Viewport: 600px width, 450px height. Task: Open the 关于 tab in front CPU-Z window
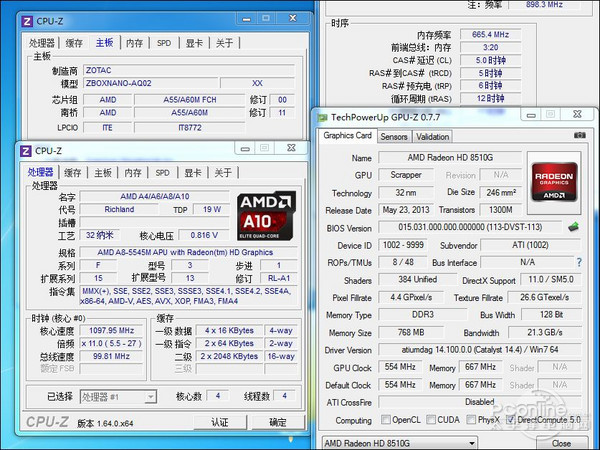click(x=223, y=173)
